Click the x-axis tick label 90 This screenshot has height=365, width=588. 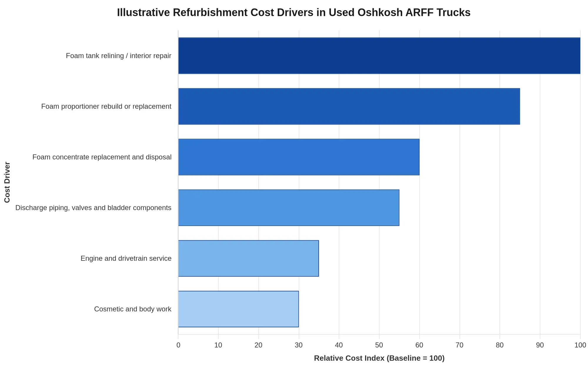click(540, 345)
